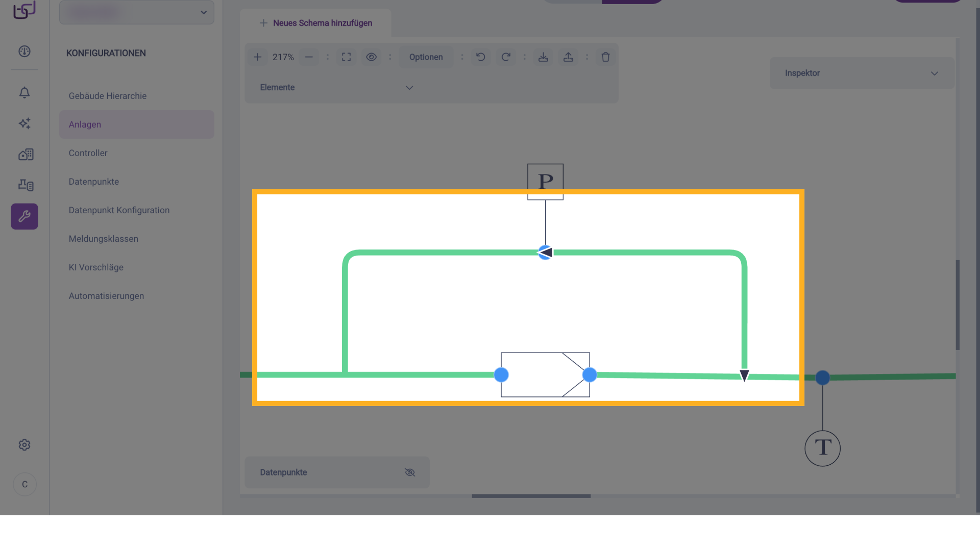Click the download import icon in toolbar
Viewport: 980px width, 551px height.
pos(543,57)
